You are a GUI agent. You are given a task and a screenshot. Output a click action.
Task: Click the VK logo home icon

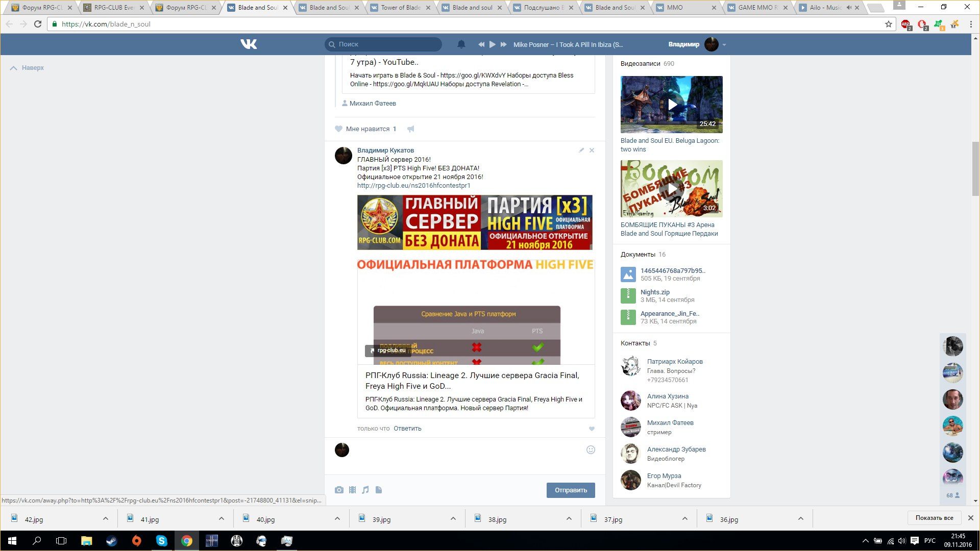tap(249, 44)
